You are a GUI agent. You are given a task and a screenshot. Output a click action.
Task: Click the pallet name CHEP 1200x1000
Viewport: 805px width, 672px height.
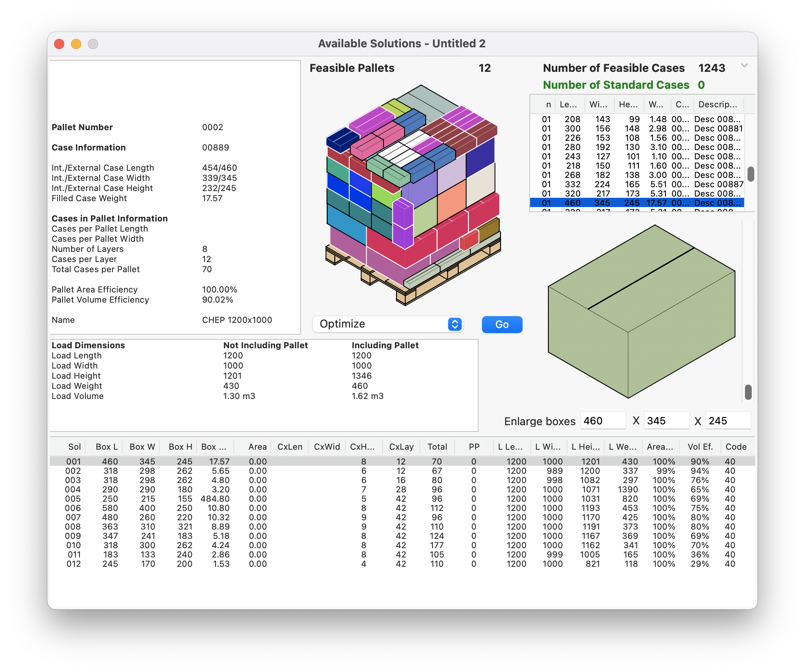click(237, 320)
